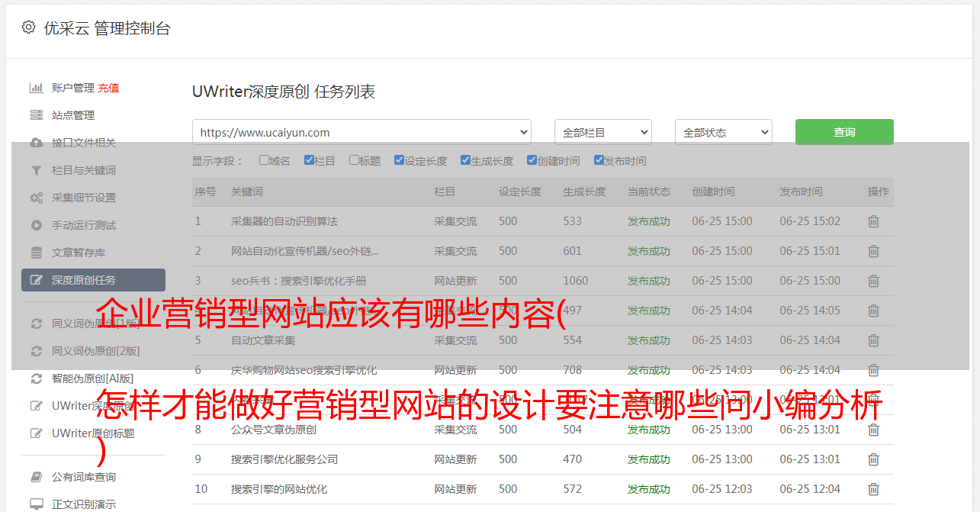
Task: Click generated length 1060 cell
Action: pyautogui.click(x=576, y=281)
